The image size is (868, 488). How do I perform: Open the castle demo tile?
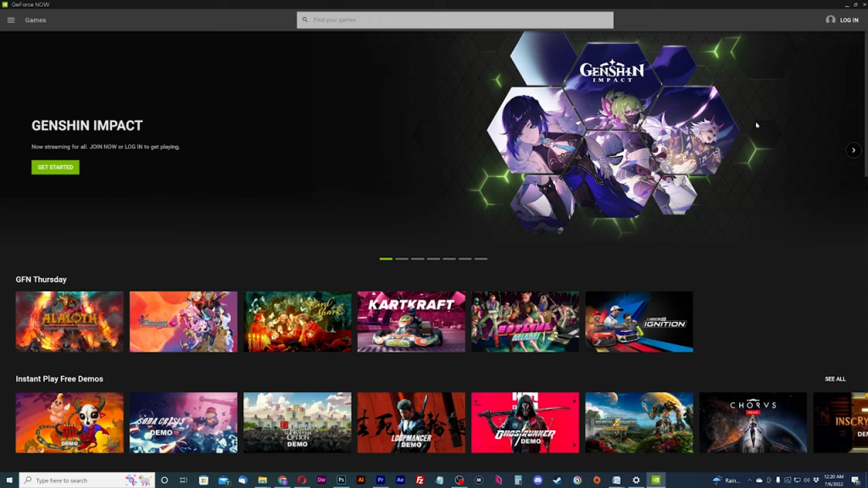coord(298,423)
